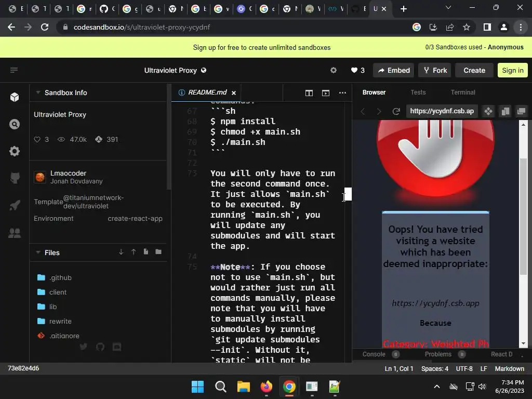Click the preferences gear icon in header
This screenshot has width=532, height=399.
tap(333, 70)
